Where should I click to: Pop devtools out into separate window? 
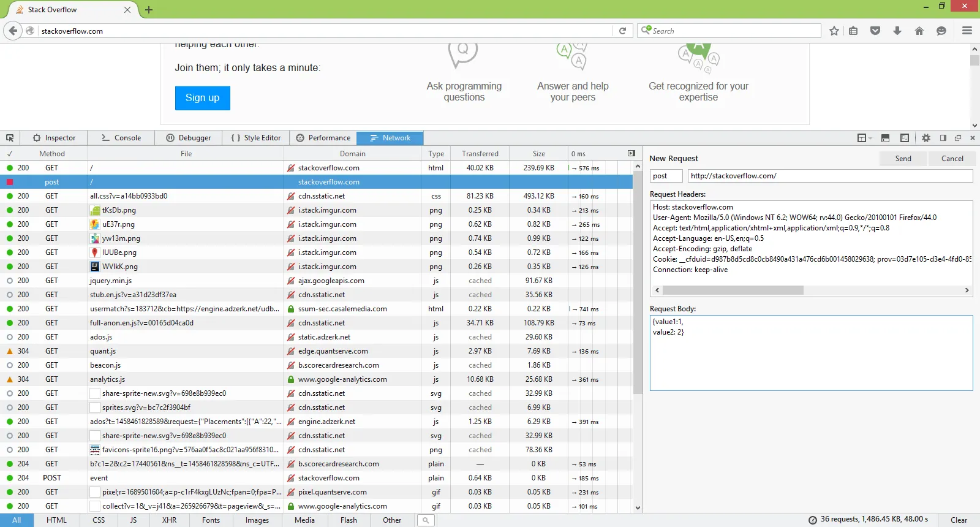(958, 138)
